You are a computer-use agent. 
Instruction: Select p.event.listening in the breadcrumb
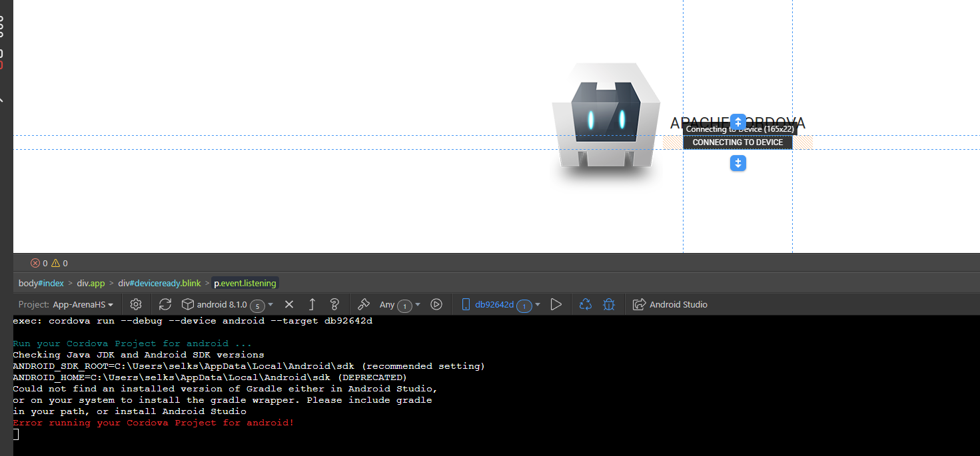pyautogui.click(x=245, y=283)
